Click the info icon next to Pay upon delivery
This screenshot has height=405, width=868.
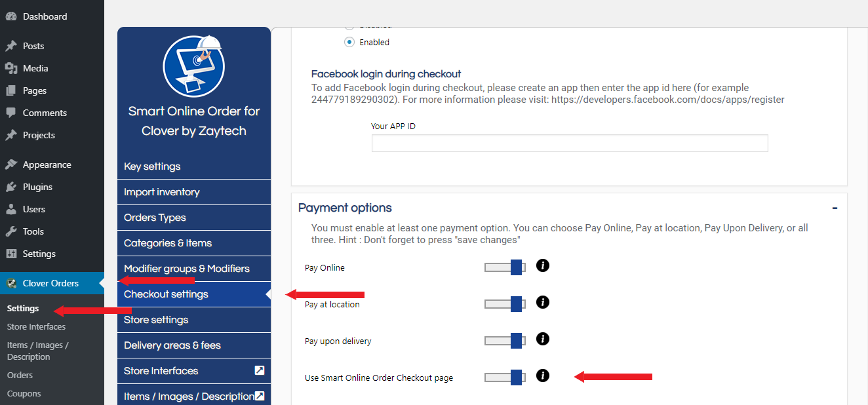point(543,339)
